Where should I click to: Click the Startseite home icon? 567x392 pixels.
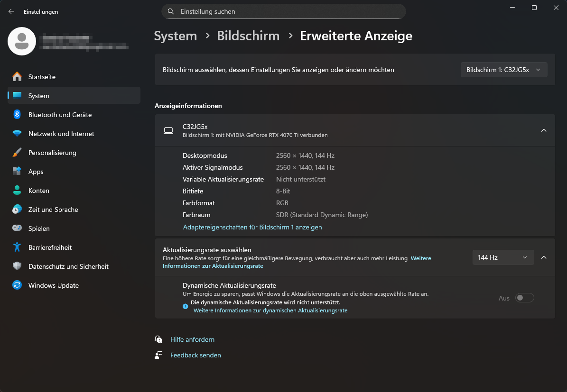pos(17,77)
